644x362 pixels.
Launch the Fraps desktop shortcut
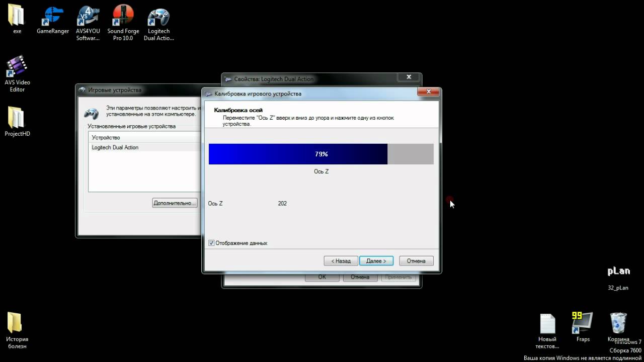tap(583, 327)
